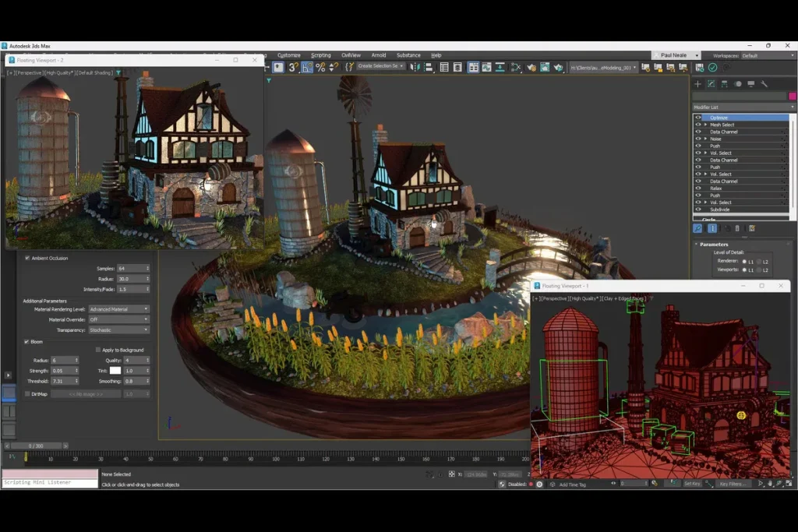Toggle visibility of Relax modifier

[x=698, y=188]
